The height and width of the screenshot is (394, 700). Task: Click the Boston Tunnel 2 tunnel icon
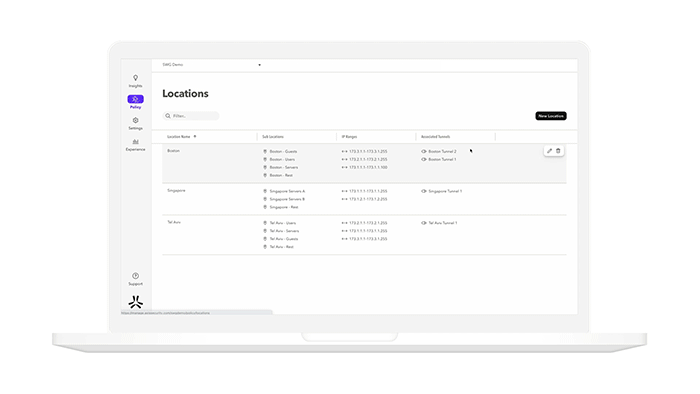tap(424, 151)
